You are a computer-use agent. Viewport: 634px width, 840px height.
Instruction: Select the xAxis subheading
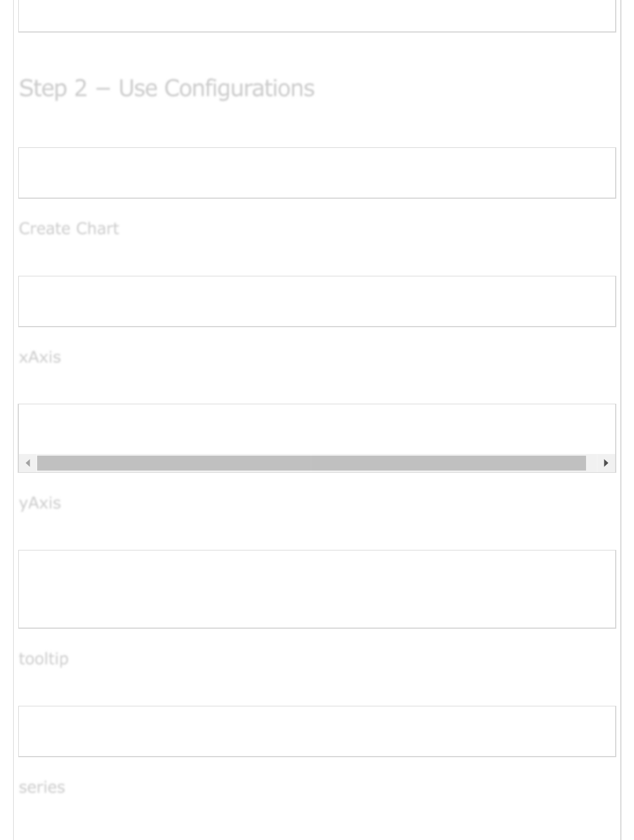(x=40, y=357)
